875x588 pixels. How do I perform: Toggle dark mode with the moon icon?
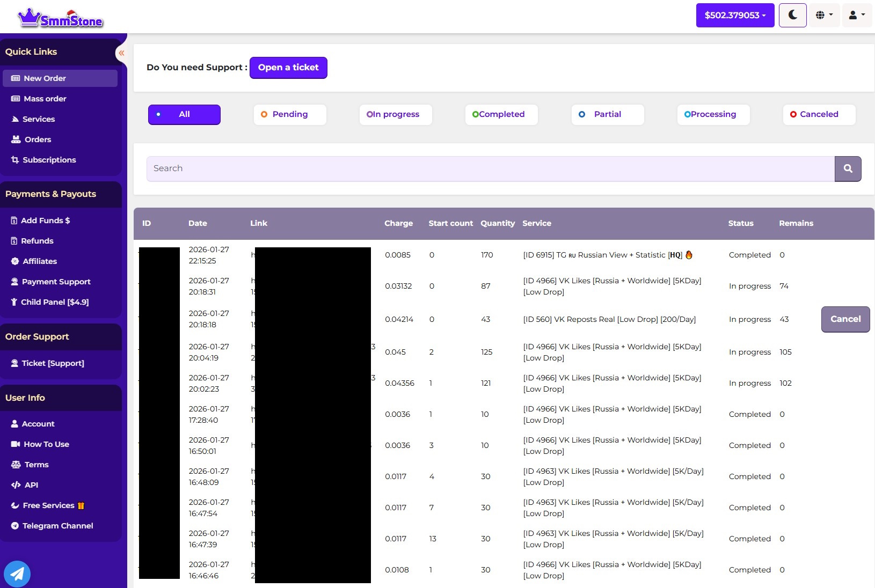click(792, 15)
